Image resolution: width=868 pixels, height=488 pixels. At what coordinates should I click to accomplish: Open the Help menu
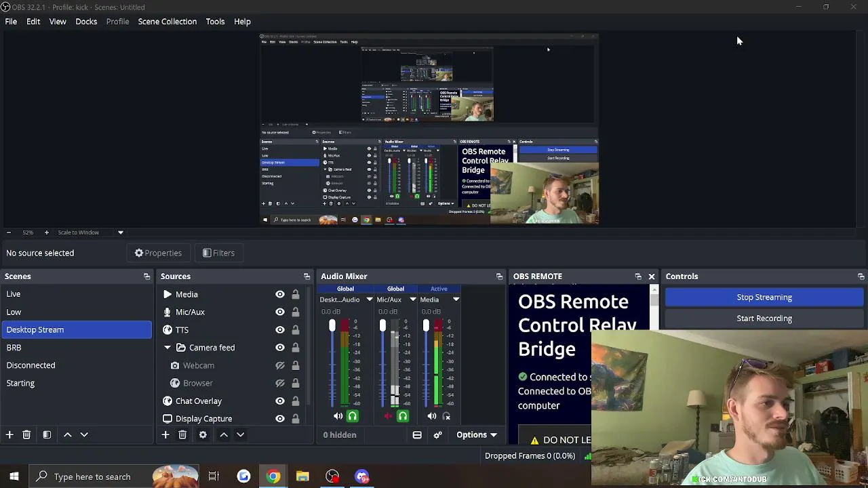pos(242,22)
